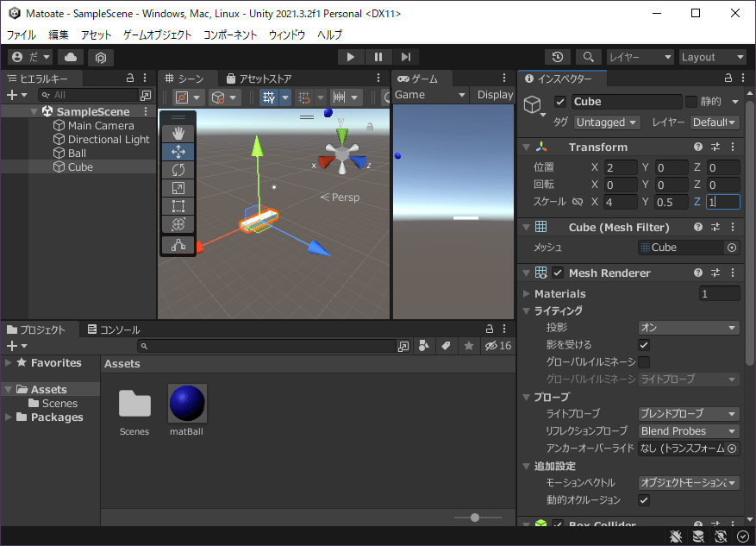The width and height of the screenshot is (756, 546).
Task: Open Transform preset settings icon
Action: [715, 147]
